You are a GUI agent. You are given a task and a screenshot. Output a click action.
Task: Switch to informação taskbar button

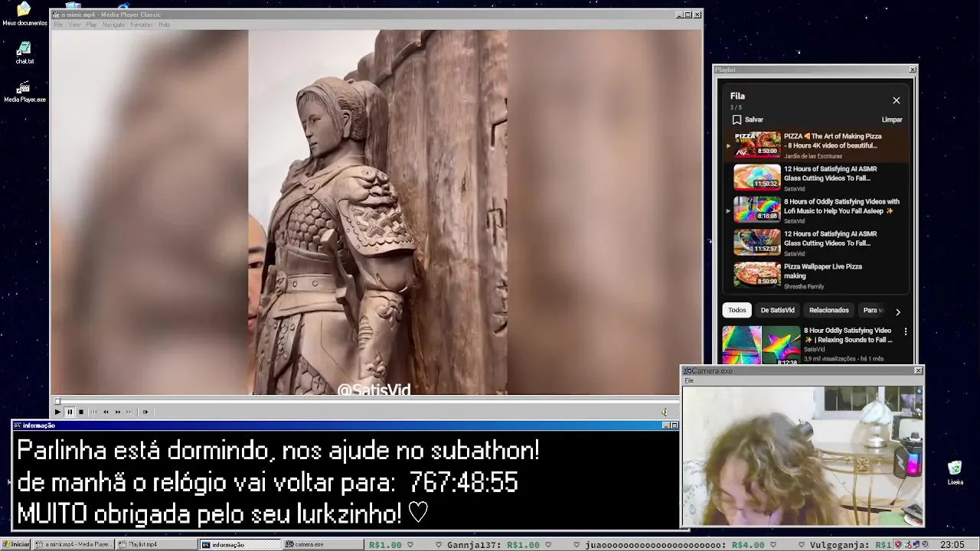coord(240,544)
